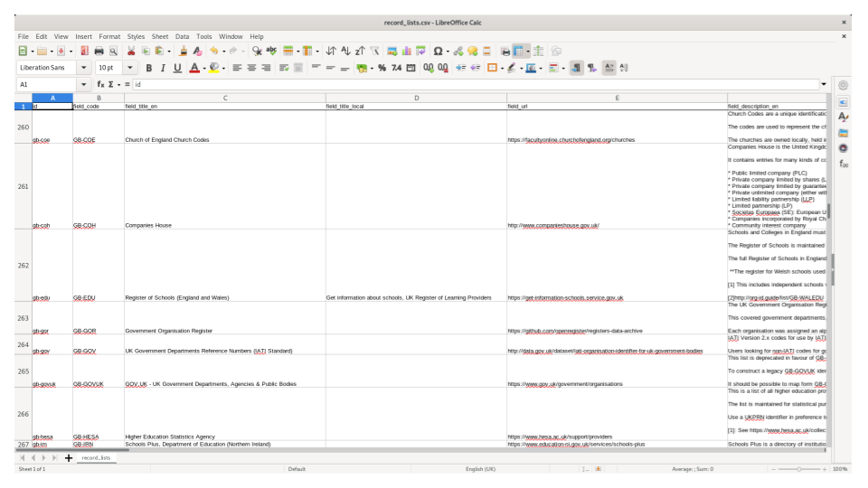Center cell text horizontally

tap(251, 68)
